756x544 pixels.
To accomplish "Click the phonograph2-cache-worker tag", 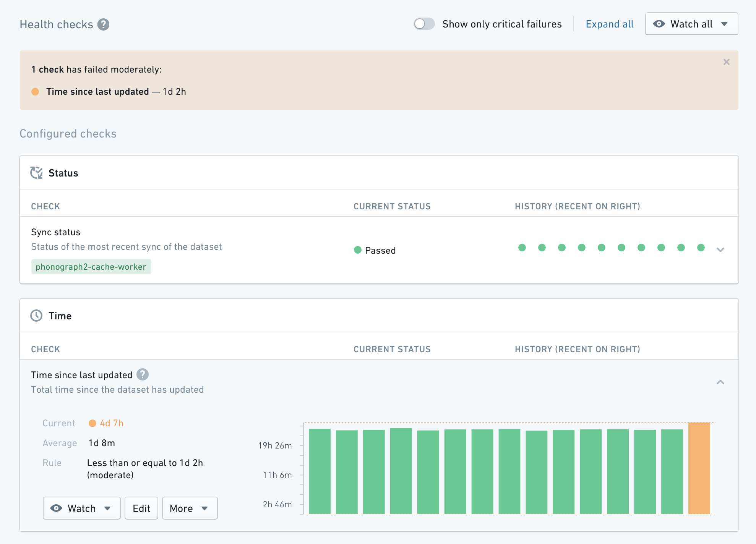I will [91, 267].
